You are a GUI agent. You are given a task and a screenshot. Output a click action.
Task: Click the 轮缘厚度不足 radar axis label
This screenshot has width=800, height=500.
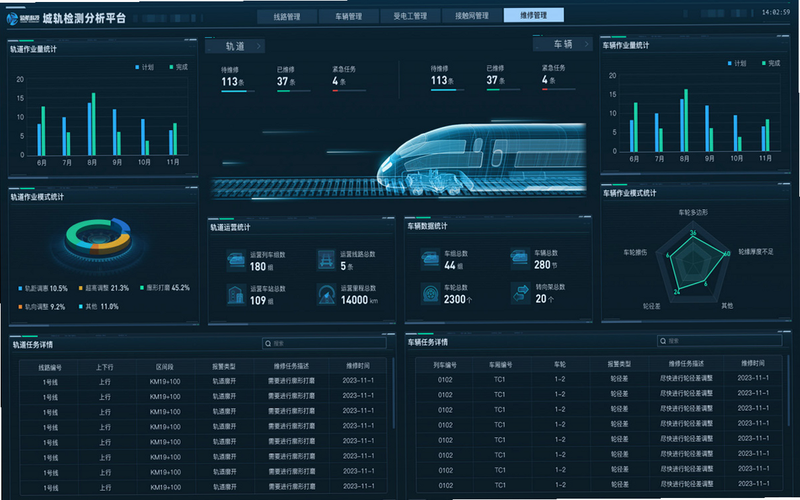tap(756, 252)
